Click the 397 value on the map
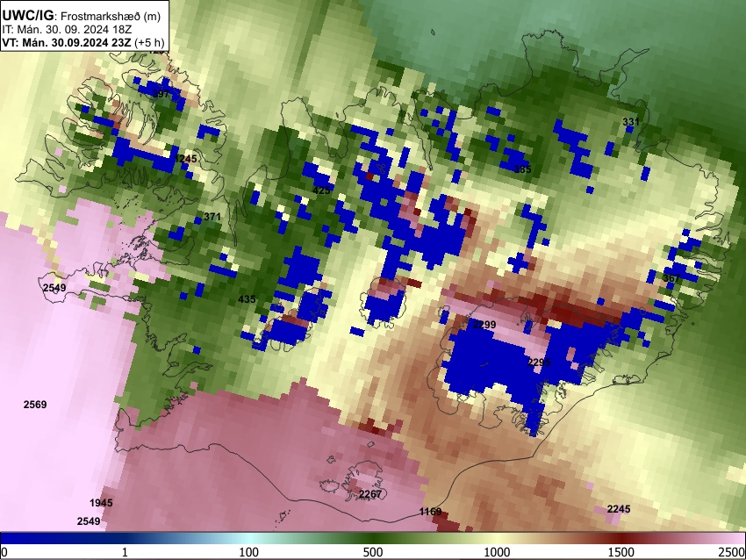The width and height of the screenshot is (746, 560). click(x=161, y=94)
